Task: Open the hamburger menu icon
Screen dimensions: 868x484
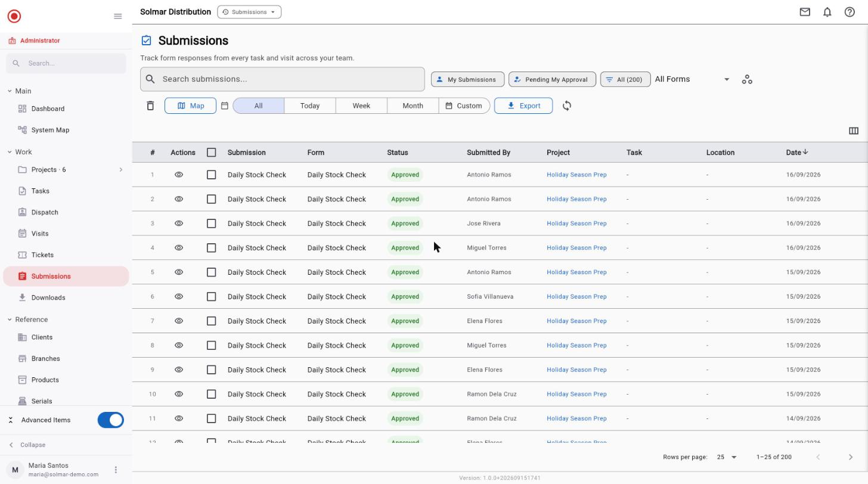Action: coord(117,16)
